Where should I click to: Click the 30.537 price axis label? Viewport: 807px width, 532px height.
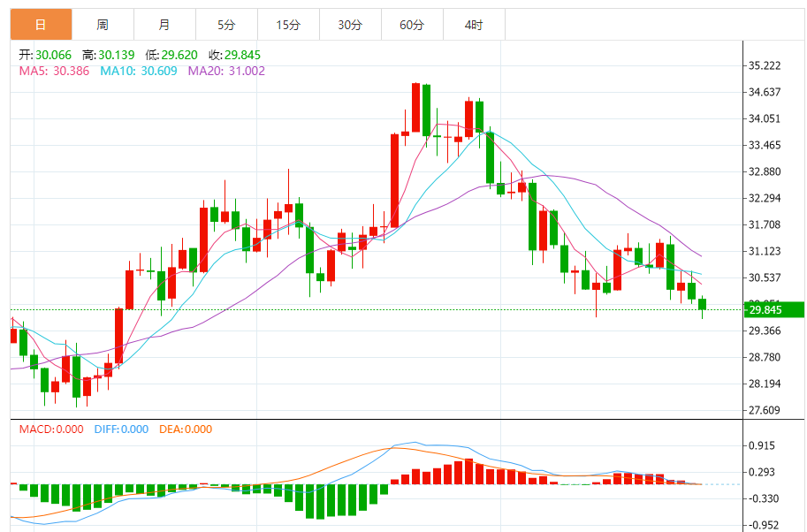765,277
